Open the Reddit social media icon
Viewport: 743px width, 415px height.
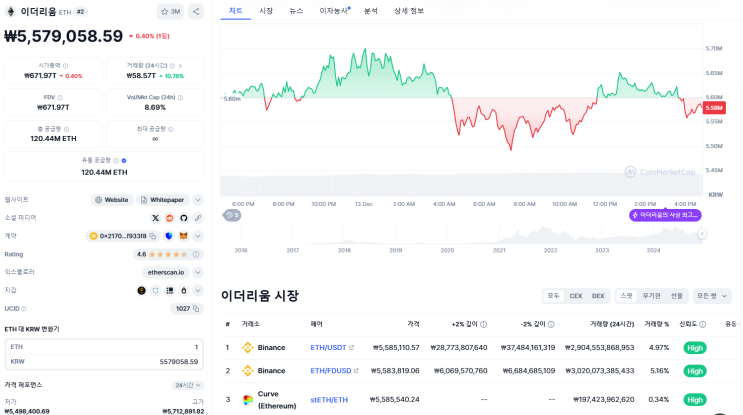coord(170,218)
